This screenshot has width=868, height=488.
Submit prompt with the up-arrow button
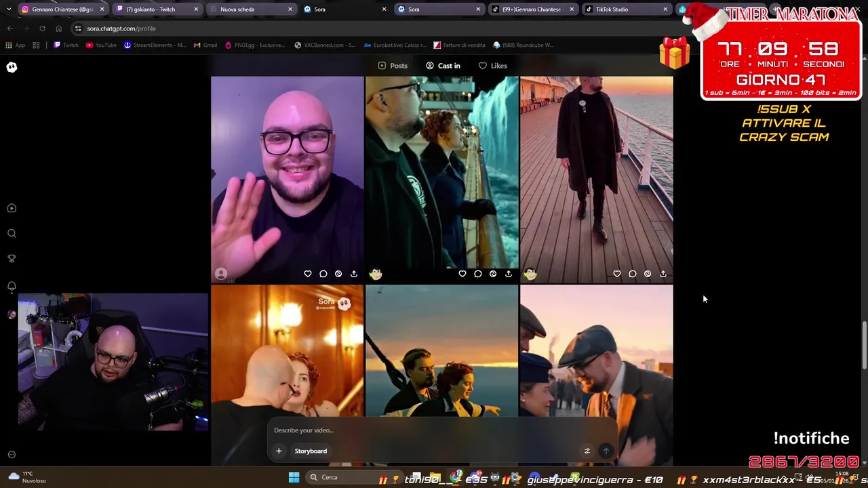606,451
